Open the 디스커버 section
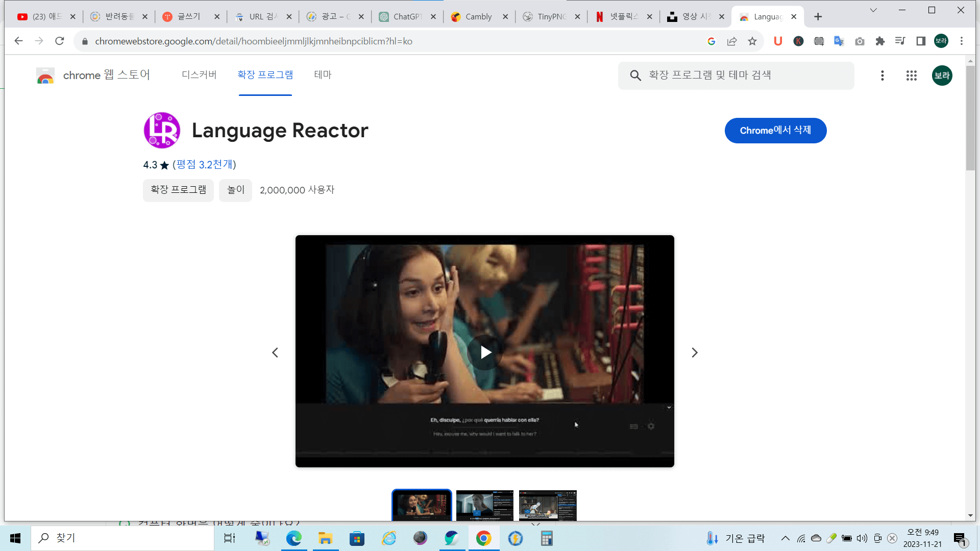980x551 pixels. (x=199, y=75)
